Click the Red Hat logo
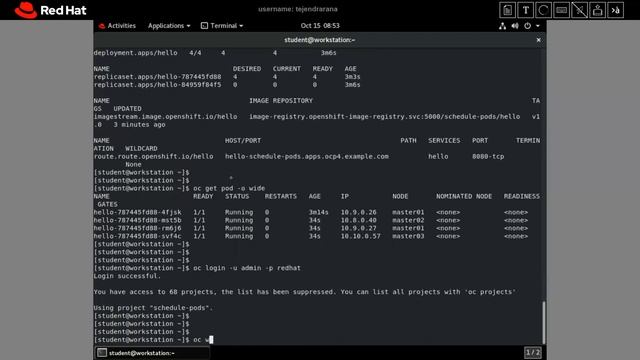The image size is (640, 360). (x=50, y=10)
